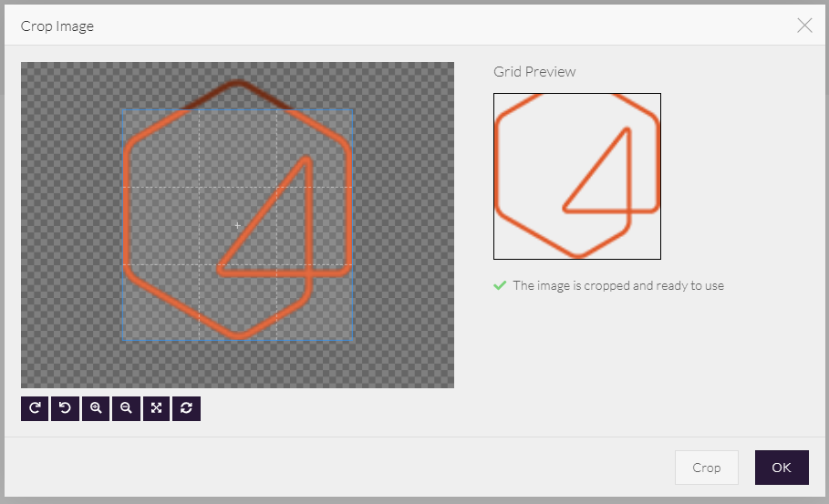Screen dimensions: 829x504
Task: Close the Crop Image dialog
Action: tap(804, 26)
